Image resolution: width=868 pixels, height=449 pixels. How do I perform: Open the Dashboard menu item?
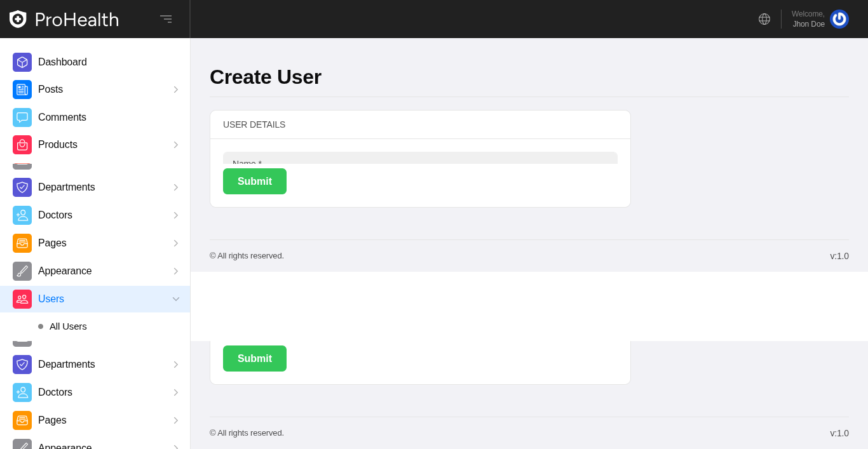[62, 62]
